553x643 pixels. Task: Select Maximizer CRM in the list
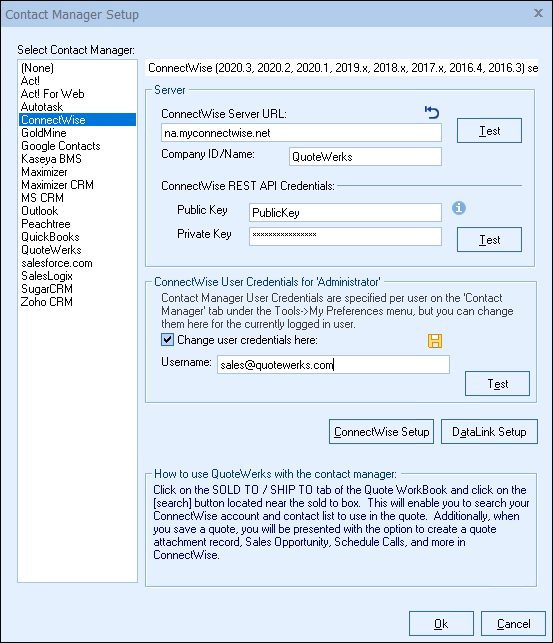pos(77,185)
